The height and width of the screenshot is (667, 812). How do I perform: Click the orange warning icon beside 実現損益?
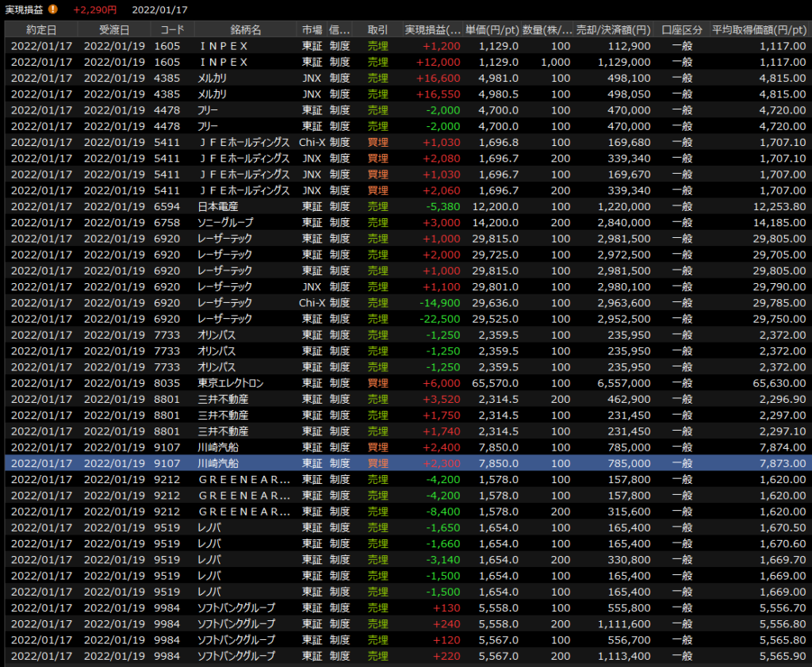click(x=53, y=10)
